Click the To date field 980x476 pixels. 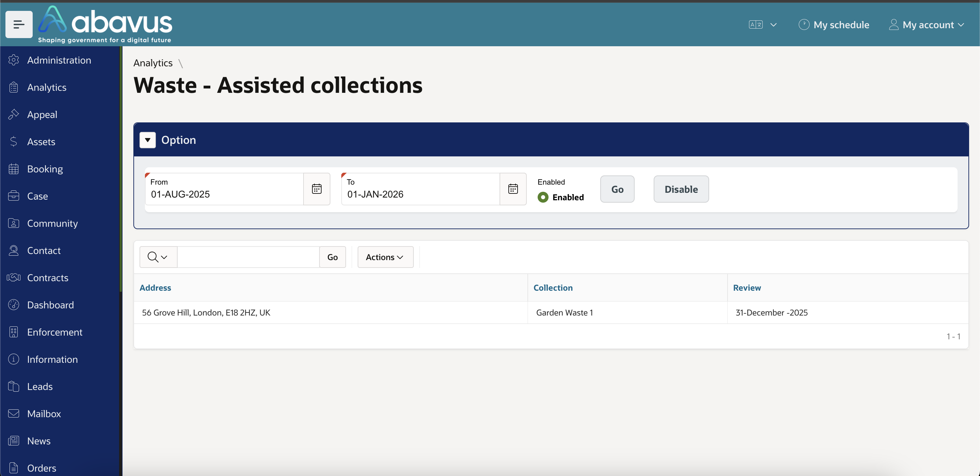[421, 189]
